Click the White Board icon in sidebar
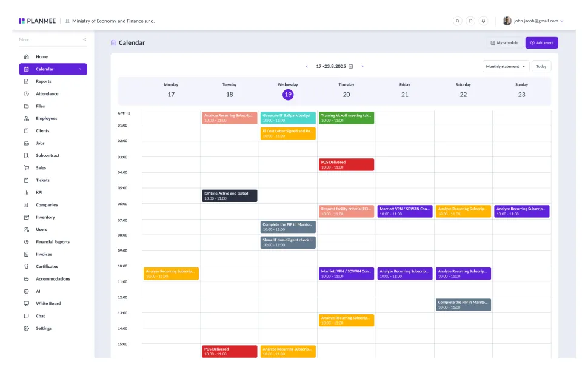The width and height of the screenshot is (588, 370). point(26,303)
